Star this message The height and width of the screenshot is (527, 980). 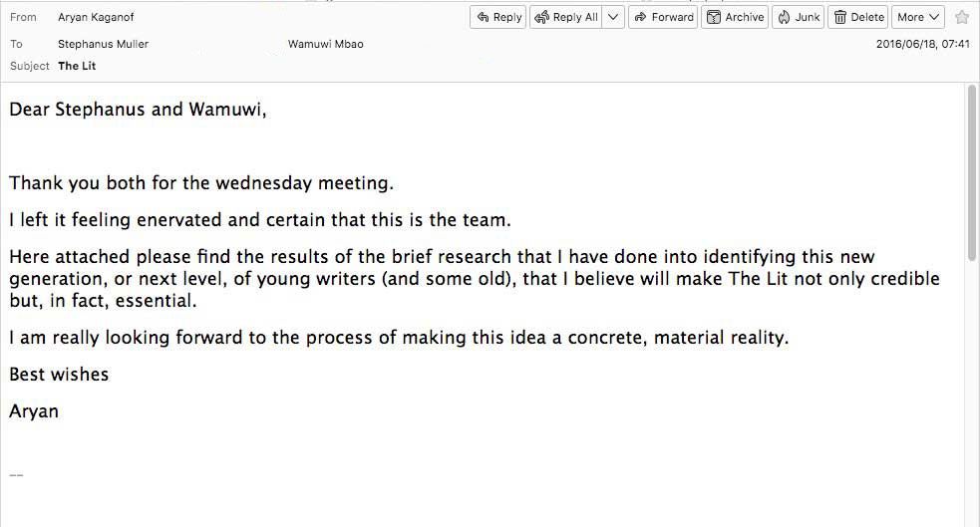coord(962,17)
